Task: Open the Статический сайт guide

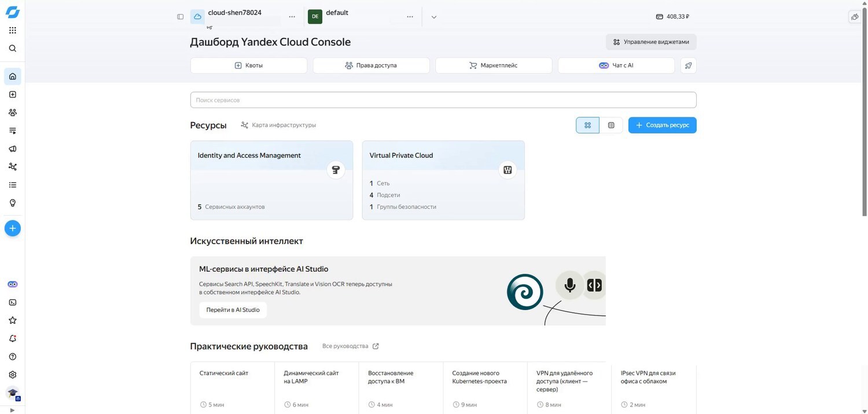Action: (x=233, y=387)
